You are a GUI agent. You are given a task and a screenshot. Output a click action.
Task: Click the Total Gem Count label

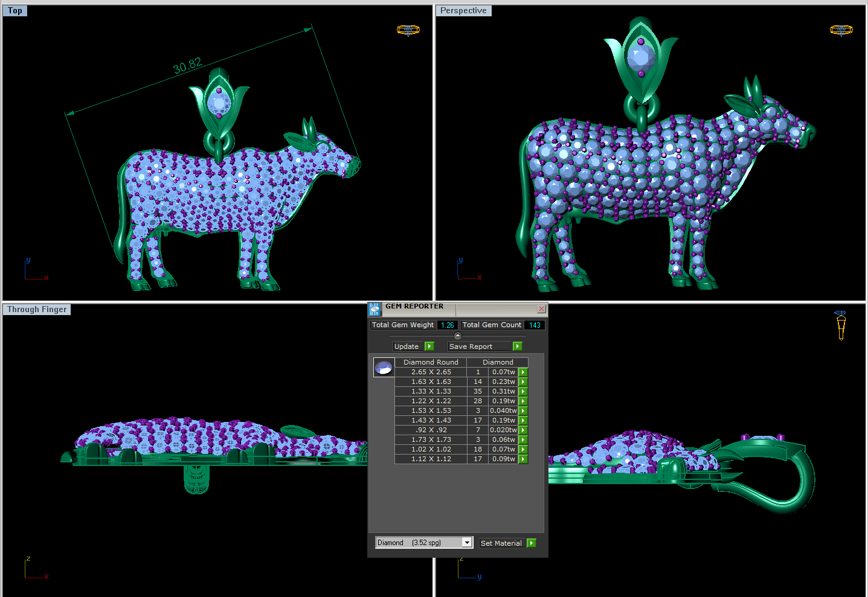click(x=492, y=325)
